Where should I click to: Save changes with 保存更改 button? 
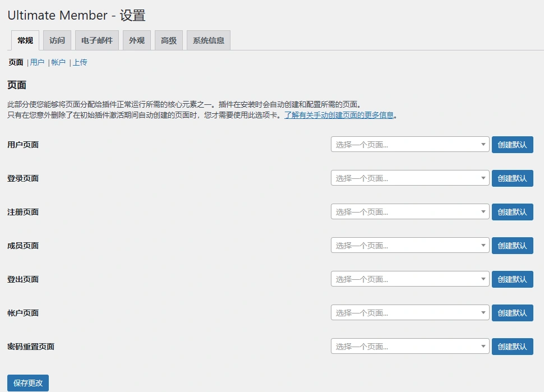coord(26,382)
